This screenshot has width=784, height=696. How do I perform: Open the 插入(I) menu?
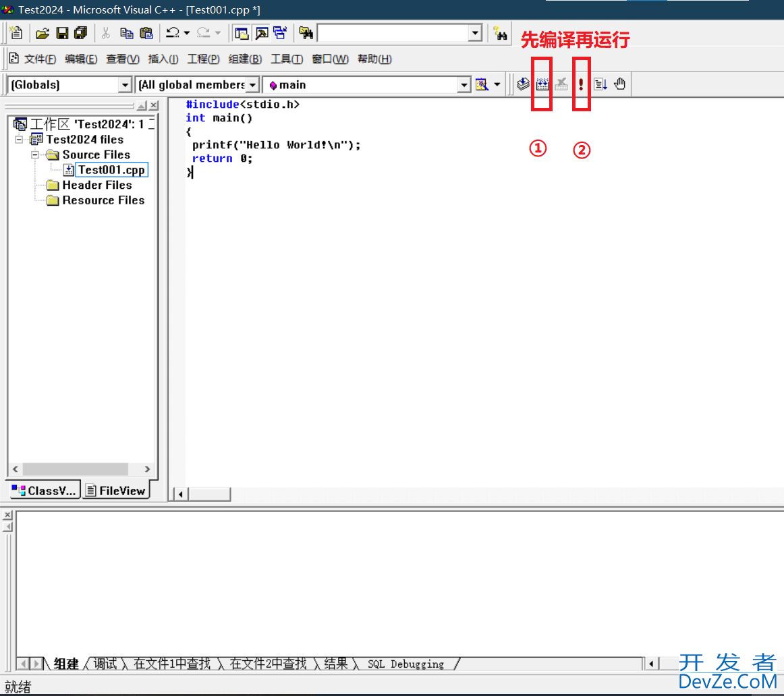[x=163, y=59]
